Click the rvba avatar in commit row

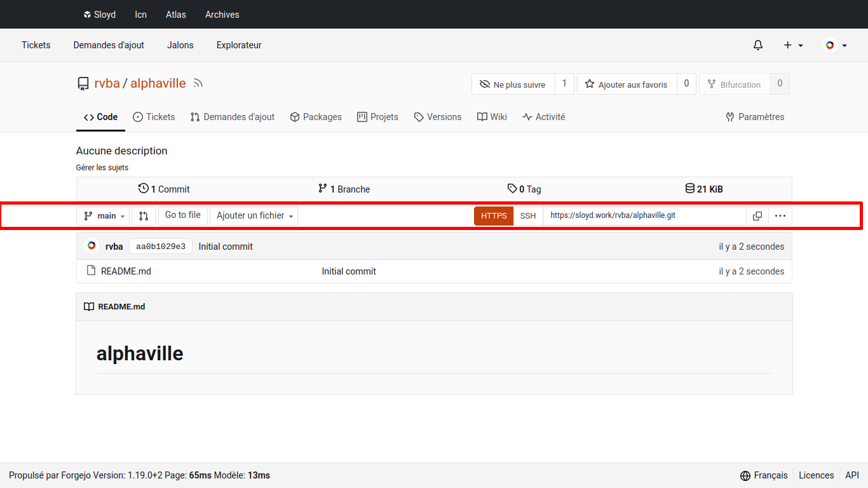tap(92, 246)
